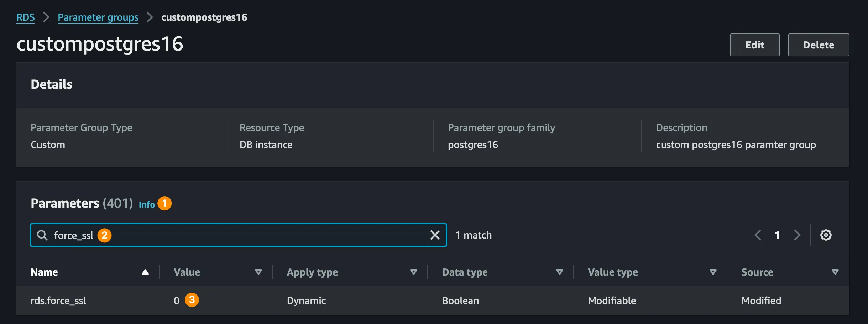The height and width of the screenshot is (324, 868).
Task: Navigate to RDS breadcrumb link
Action: click(26, 17)
